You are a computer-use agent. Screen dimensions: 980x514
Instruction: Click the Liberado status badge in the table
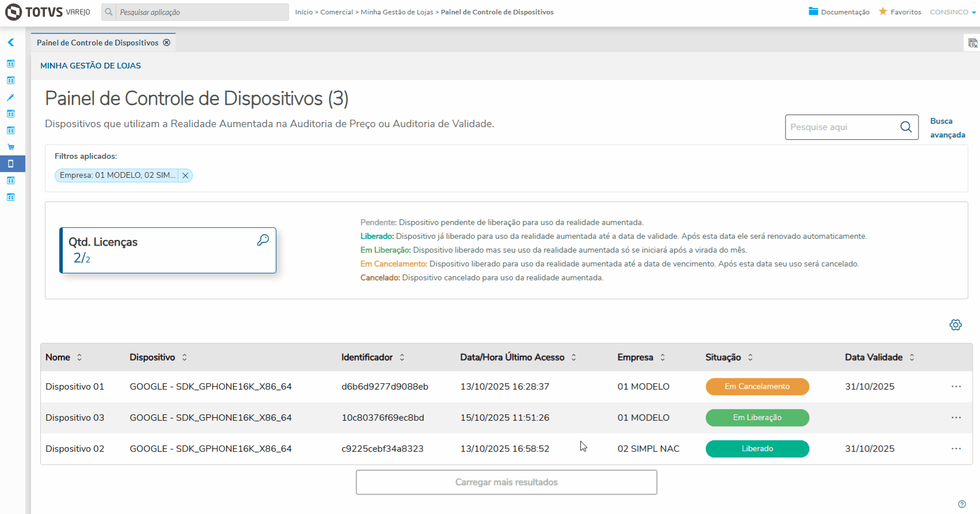pyautogui.click(x=757, y=449)
